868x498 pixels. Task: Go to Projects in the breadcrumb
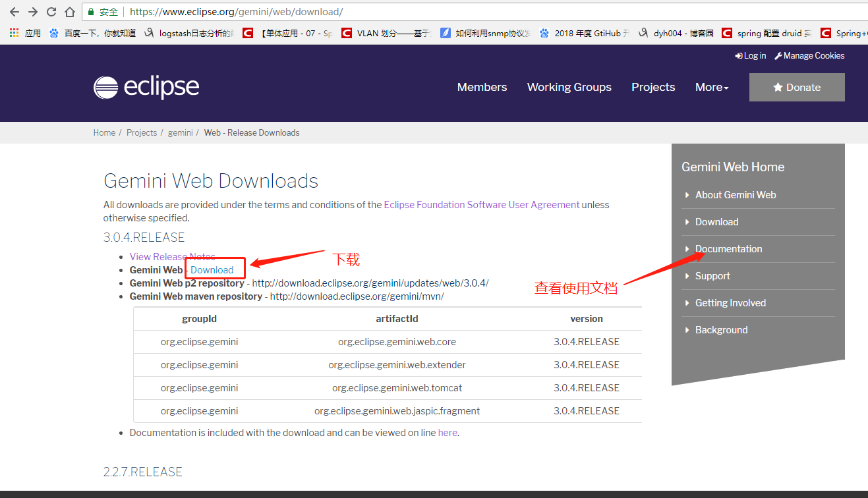tap(142, 132)
